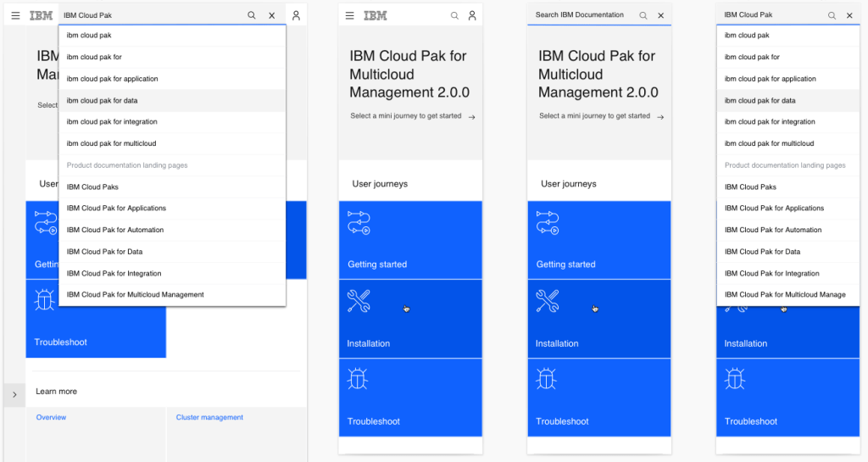Click the bug icon above Learn more section
This screenshot has height=462, width=868.
(x=44, y=300)
